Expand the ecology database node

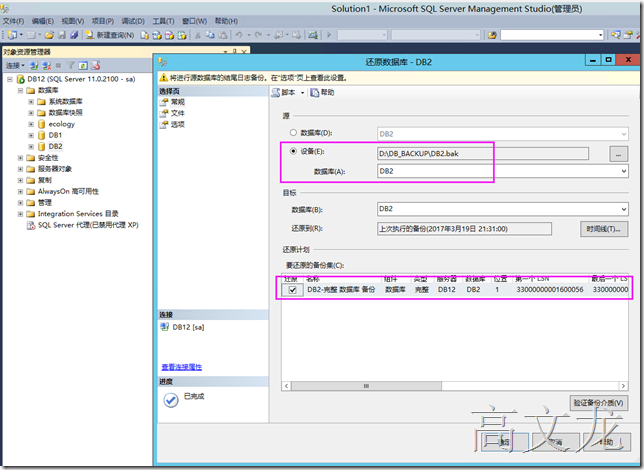point(31,124)
